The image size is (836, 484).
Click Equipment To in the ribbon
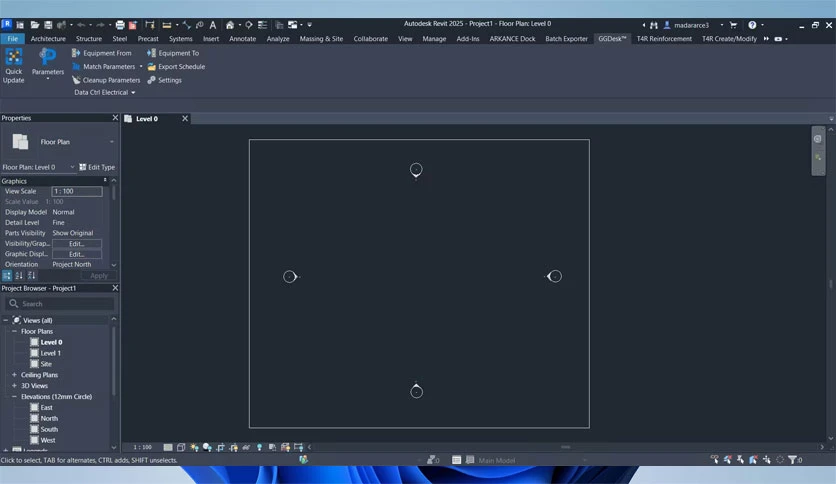(x=173, y=53)
